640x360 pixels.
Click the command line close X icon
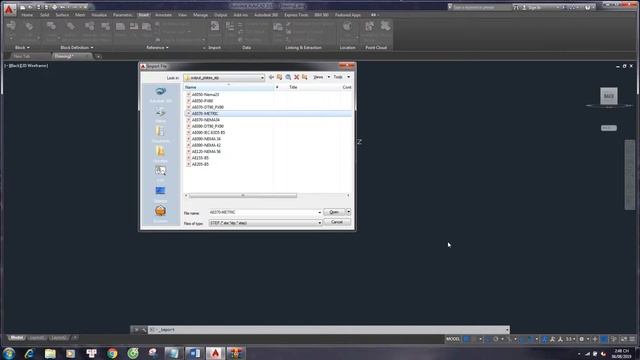point(136,330)
